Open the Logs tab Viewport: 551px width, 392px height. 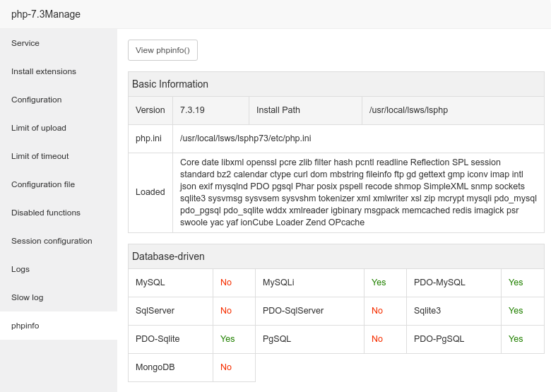click(21, 269)
